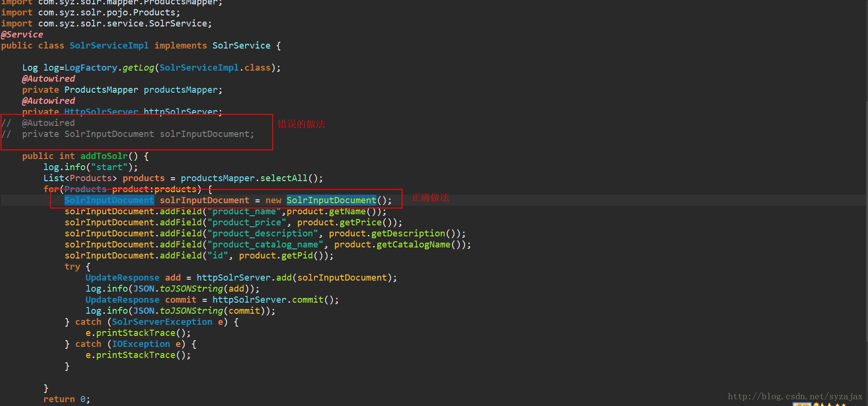Click the log.info(JSON.toJSONString(add)) line
Screen dimensions: 868x406
tap(173, 289)
